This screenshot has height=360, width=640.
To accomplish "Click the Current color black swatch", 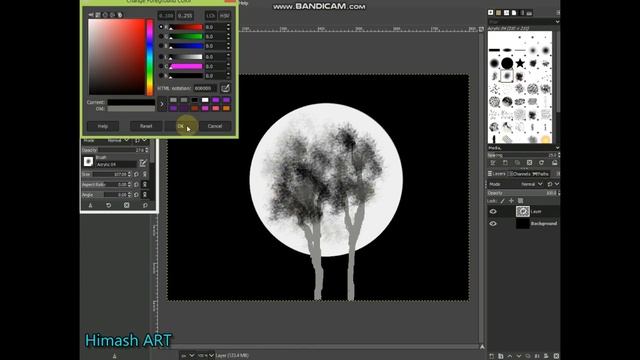I will click(x=131, y=102).
